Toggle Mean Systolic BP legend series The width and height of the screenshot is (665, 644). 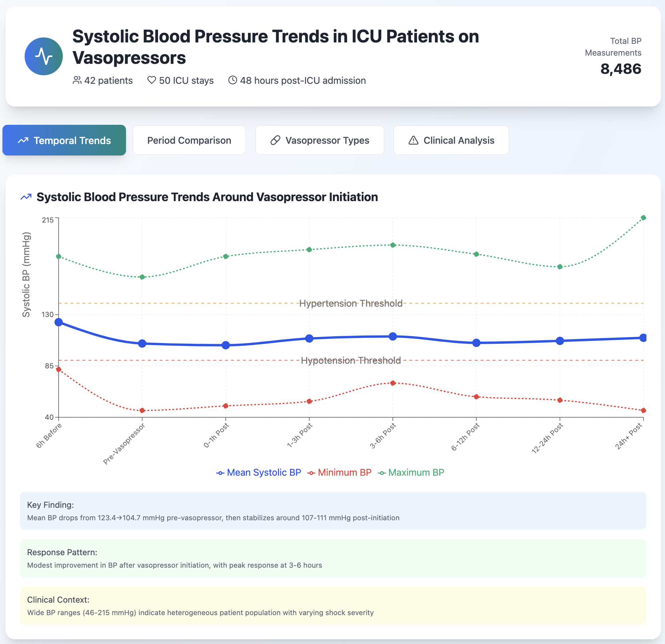(x=259, y=472)
